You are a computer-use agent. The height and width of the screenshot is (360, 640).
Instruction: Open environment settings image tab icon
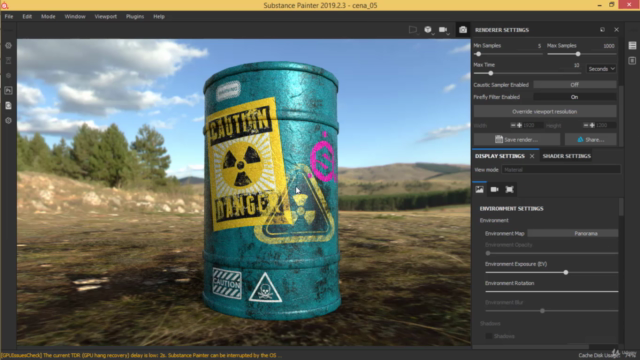(x=479, y=189)
